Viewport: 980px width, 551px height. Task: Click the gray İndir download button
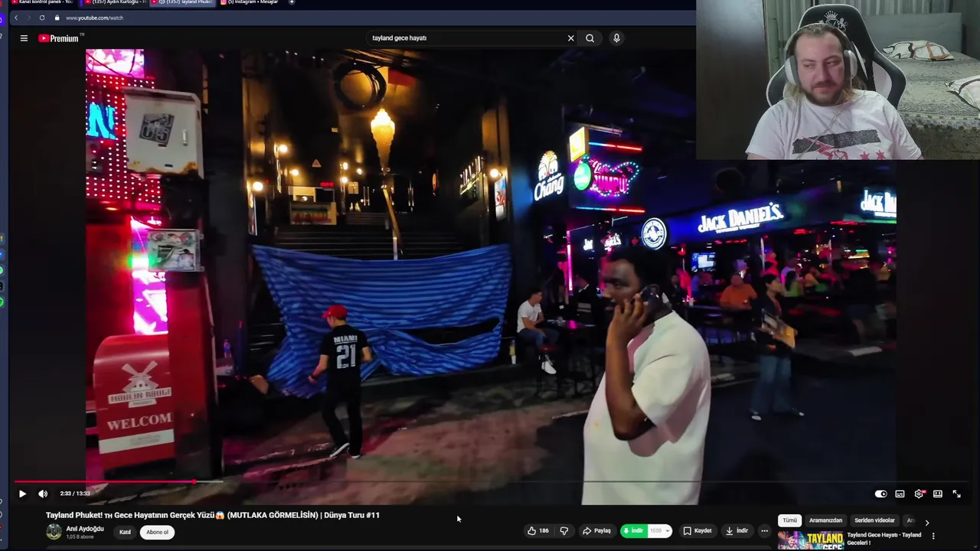click(x=737, y=530)
